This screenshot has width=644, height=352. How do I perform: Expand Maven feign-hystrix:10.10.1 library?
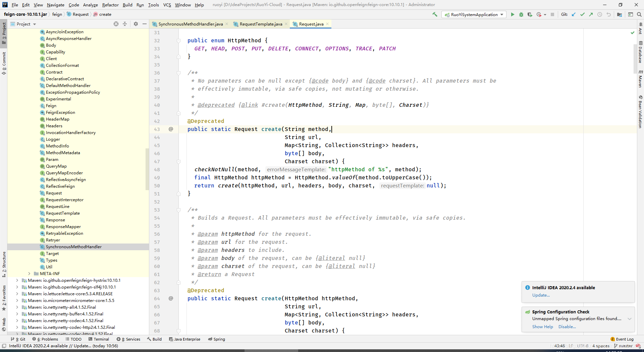tap(17, 280)
